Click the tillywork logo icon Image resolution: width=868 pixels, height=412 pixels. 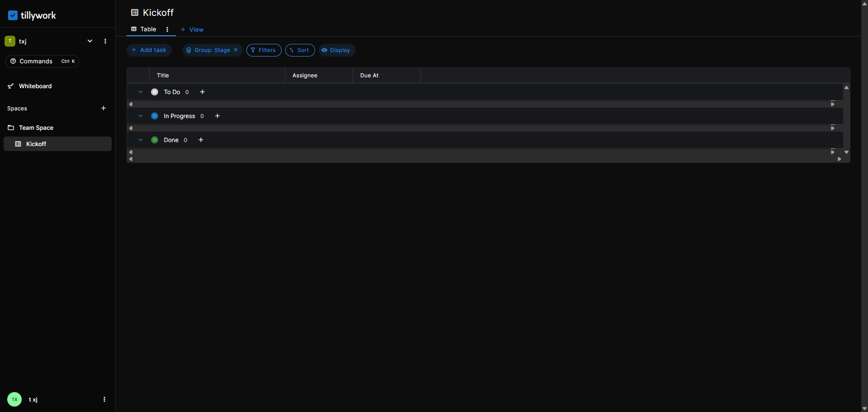point(13,15)
